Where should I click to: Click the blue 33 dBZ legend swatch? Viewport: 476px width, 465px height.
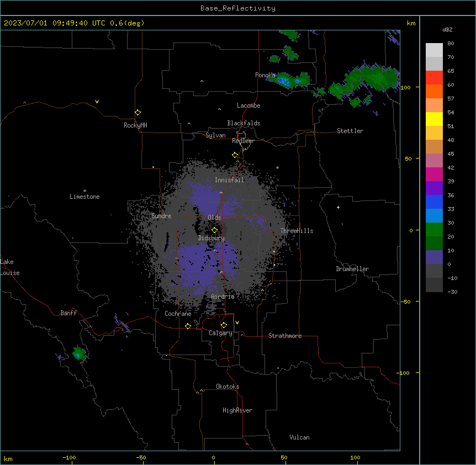point(434,202)
